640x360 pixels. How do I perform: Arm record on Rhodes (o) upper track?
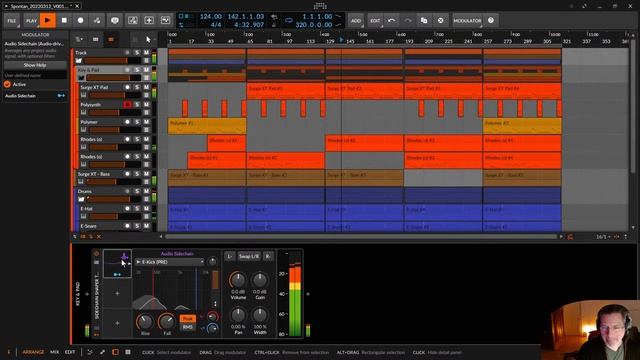click(127, 139)
